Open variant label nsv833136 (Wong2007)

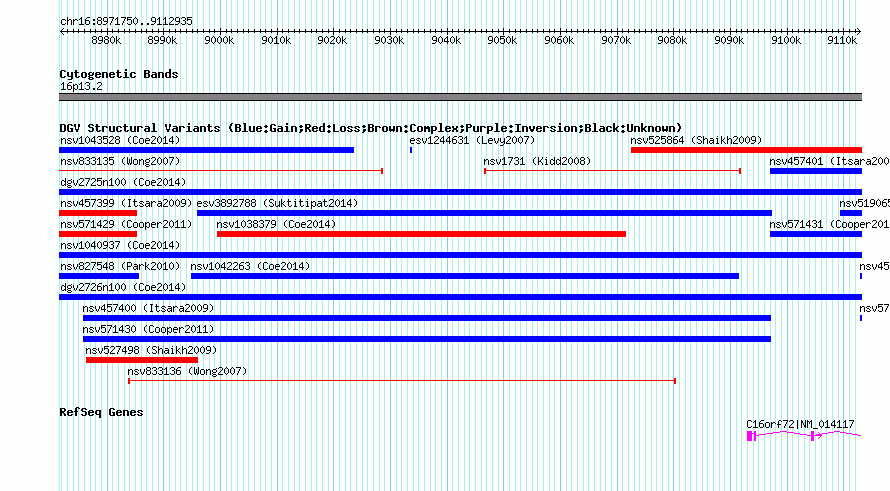187,371
